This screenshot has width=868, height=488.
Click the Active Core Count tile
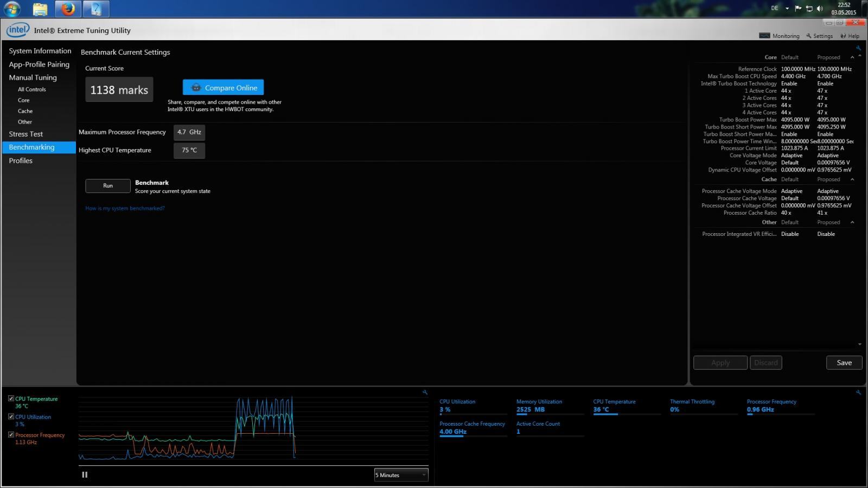pos(550,428)
